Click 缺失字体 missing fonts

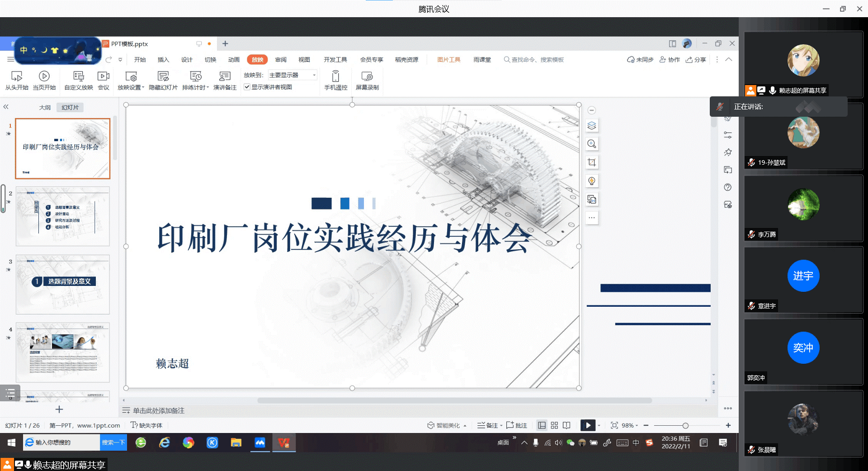pyautogui.click(x=146, y=425)
